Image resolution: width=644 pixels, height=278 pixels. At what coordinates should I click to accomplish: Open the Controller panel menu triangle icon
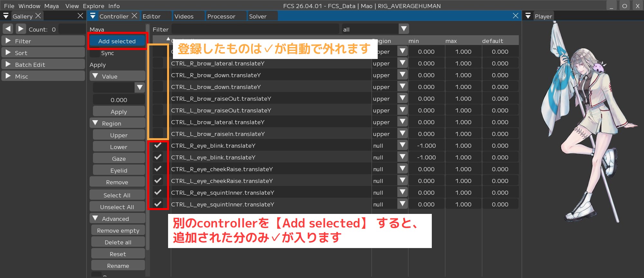[93, 16]
